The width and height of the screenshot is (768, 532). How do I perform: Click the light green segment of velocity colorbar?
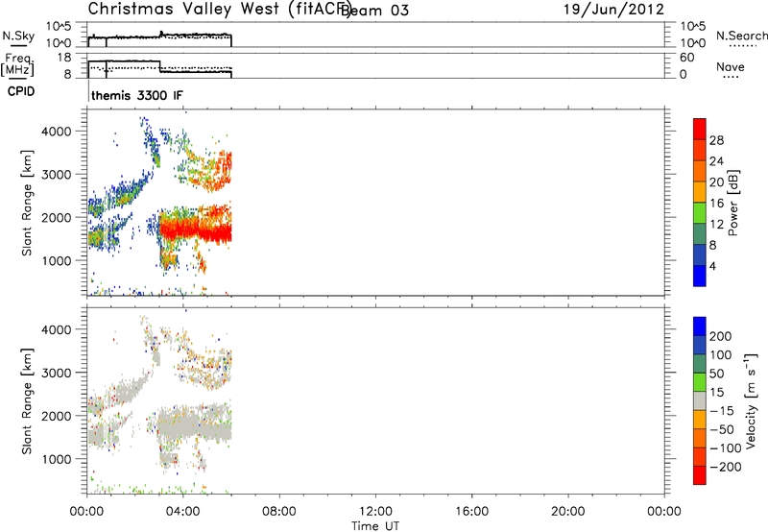[700, 382]
